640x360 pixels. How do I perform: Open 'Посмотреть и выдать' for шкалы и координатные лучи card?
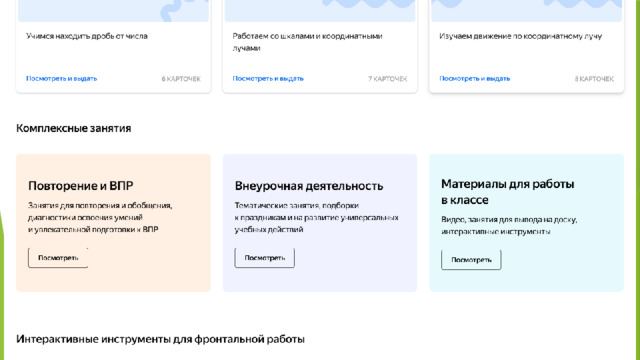click(x=268, y=78)
